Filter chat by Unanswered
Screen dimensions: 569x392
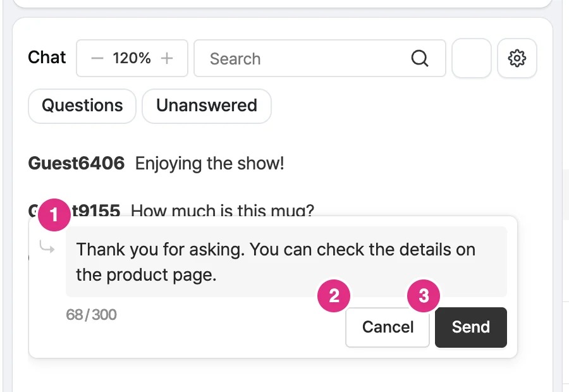click(x=207, y=106)
